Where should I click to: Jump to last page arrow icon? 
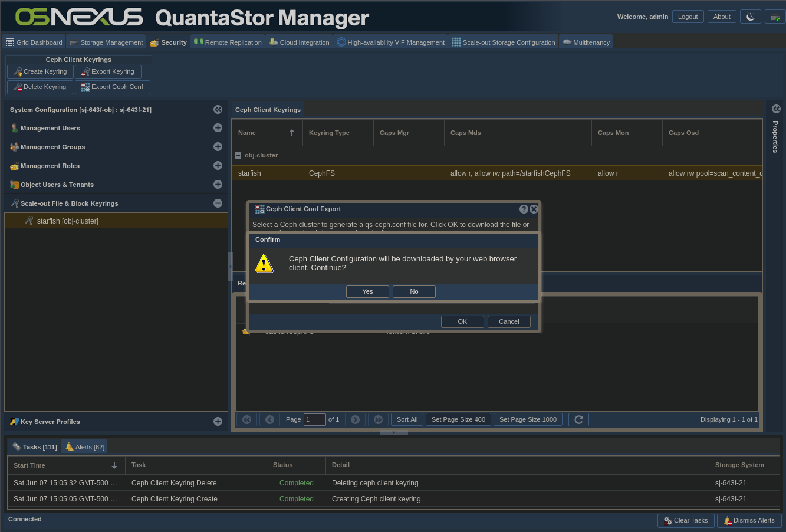click(379, 419)
